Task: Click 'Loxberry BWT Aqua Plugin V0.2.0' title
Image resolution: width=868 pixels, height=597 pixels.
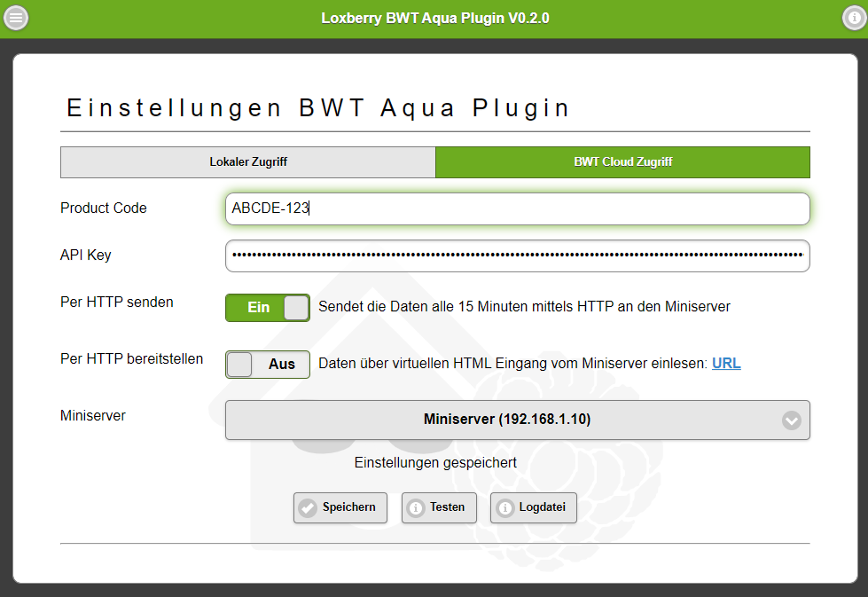Action: [435, 19]
